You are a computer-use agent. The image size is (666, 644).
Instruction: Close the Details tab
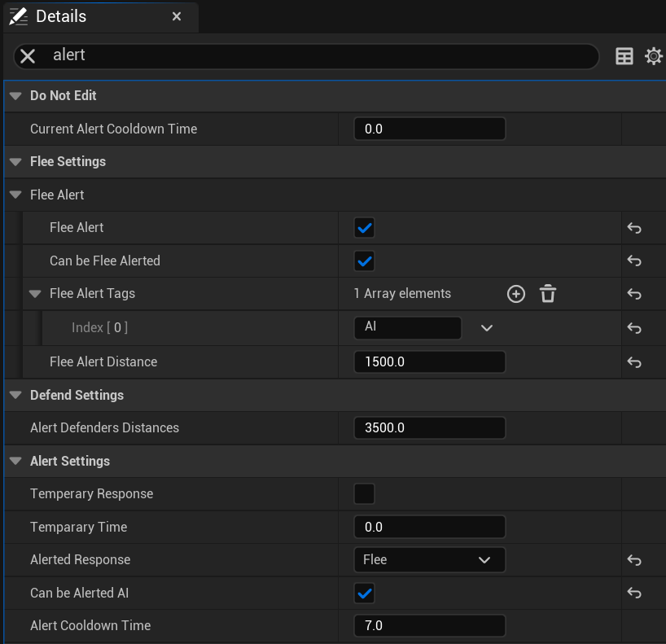(177, 16)
